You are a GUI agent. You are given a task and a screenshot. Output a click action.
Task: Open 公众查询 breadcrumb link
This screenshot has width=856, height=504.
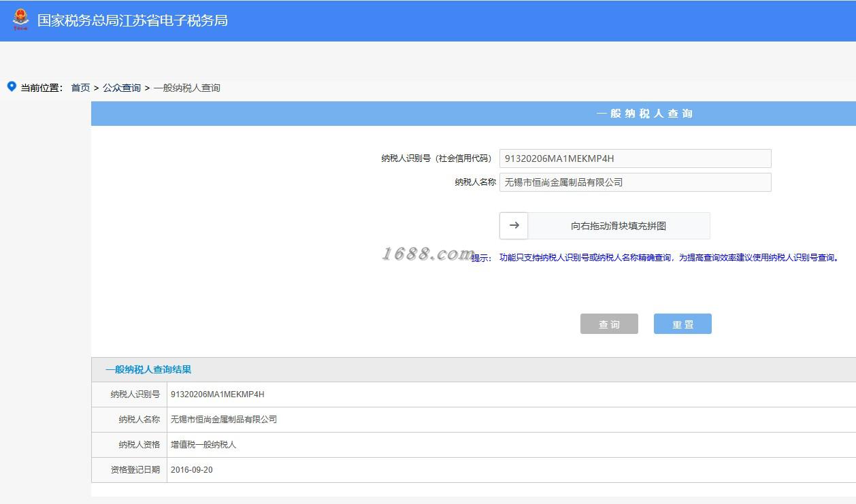(122, 88)
